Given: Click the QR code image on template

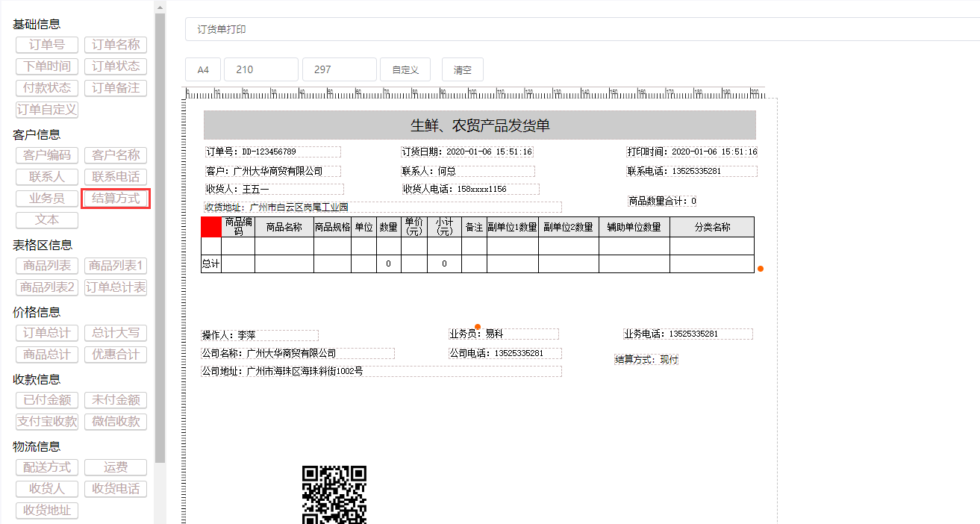Looking at the screenshot, I should point(334,494).
